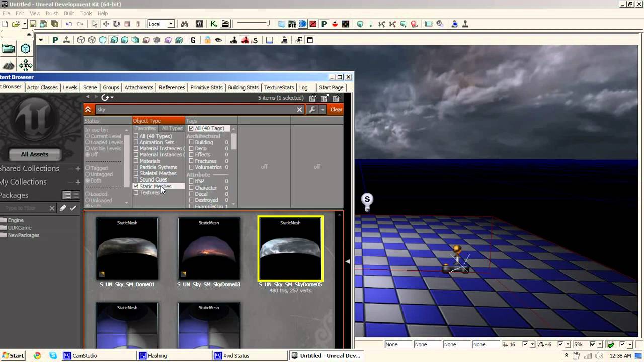
Task: Select the Current Level radio option
Action: click(87, 136)
